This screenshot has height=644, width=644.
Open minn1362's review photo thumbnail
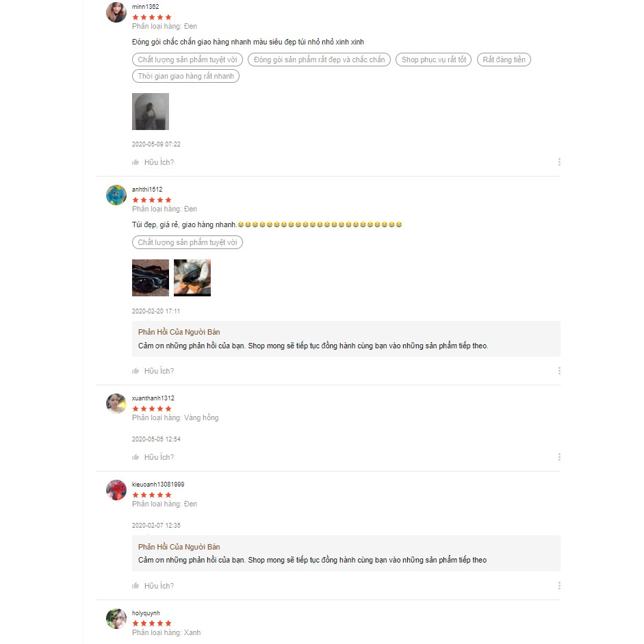(x=151, y=112)
